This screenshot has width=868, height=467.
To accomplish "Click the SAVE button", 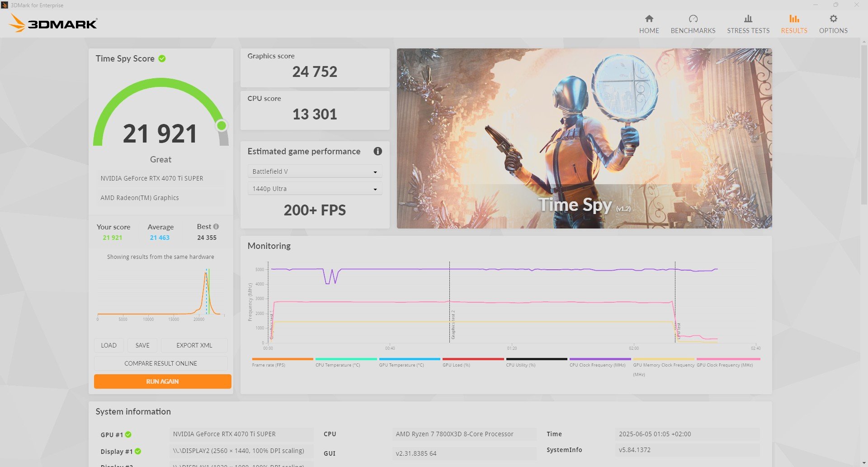I will [x=142, y=345].
